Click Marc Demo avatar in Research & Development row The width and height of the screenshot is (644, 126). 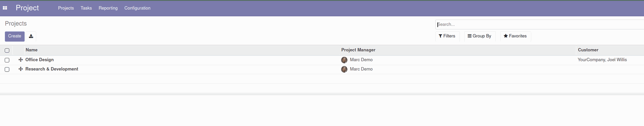(x=344, y=69)
